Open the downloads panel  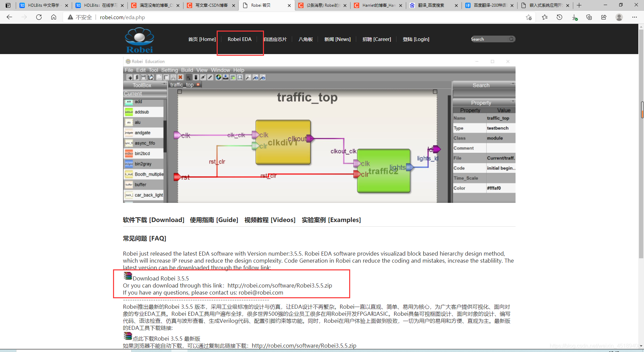point(575,17)
